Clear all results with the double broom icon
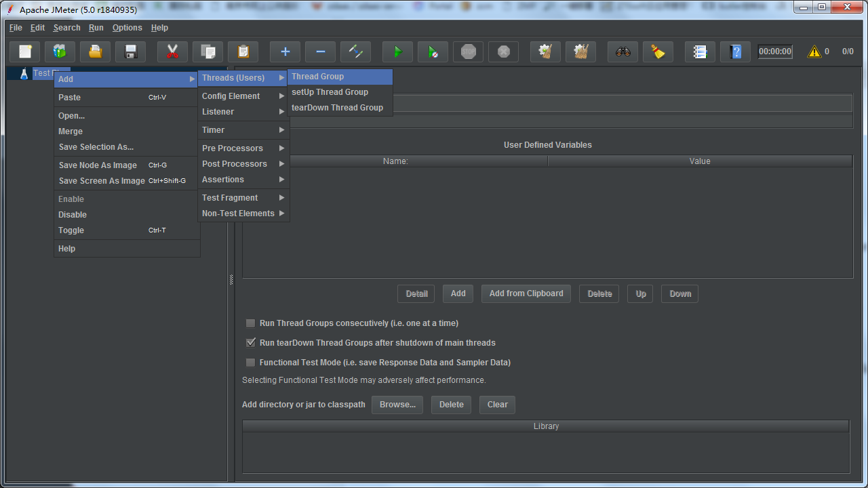This screenshot has height=488, width=868. (x=581, y=52)
